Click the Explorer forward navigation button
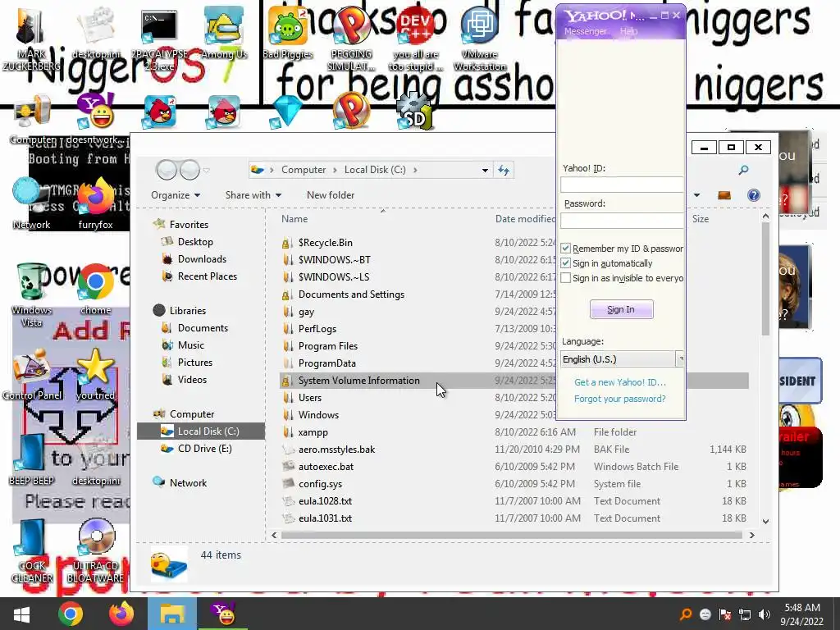Viewport: 840px width, 630px height. [189, 170]
